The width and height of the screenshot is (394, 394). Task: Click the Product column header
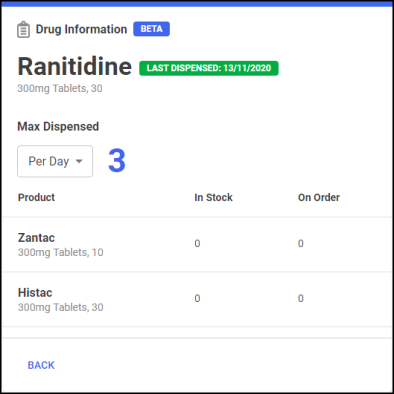pyautogui.click(x=36, y=197)
